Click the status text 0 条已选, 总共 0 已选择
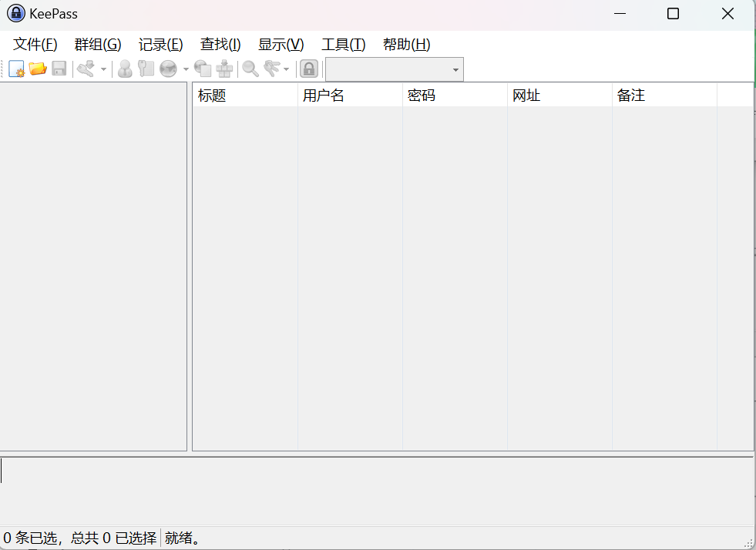The image size is (756, 550). click(80, 538)
